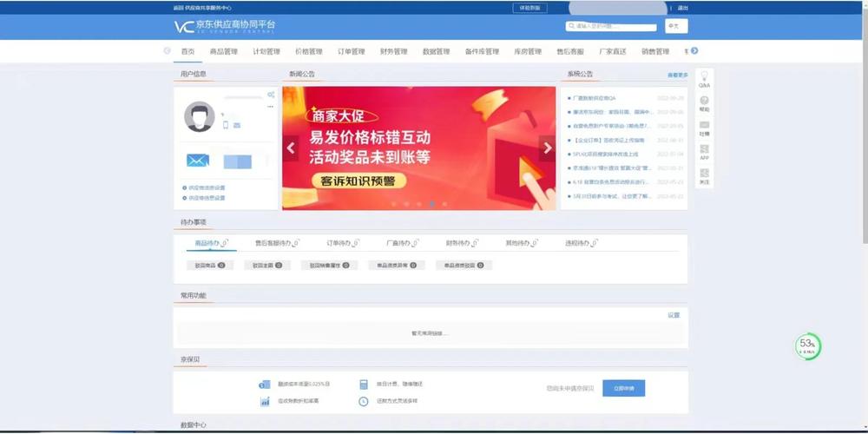Switch to the 违规待办 tab

tap(582, 243)
